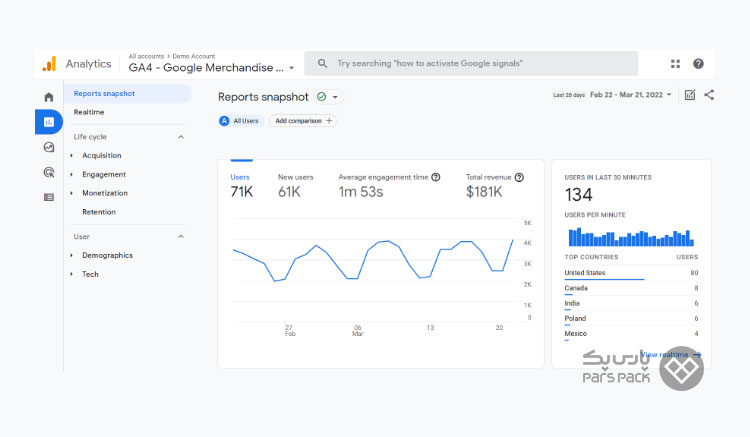The width and height of the screenshot is (750, 437).
Task: Select the Users metric tab
Action: click(x=242, y=186)
